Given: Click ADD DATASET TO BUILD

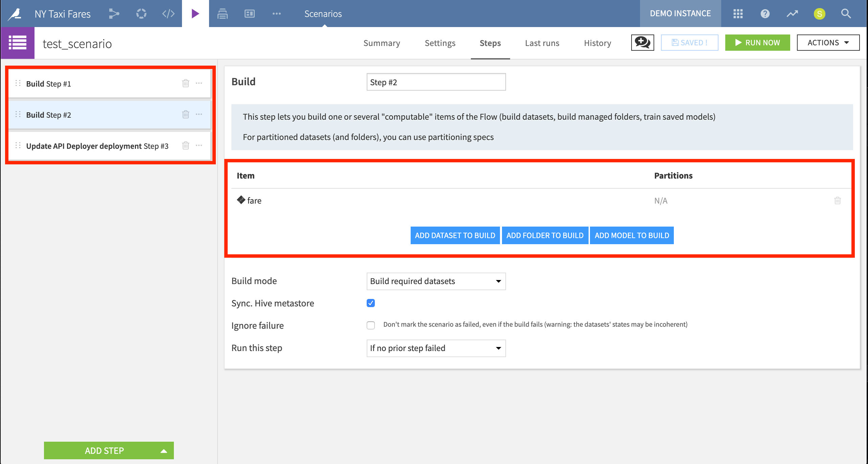Looking at the screenshot, I should (455, 235).
